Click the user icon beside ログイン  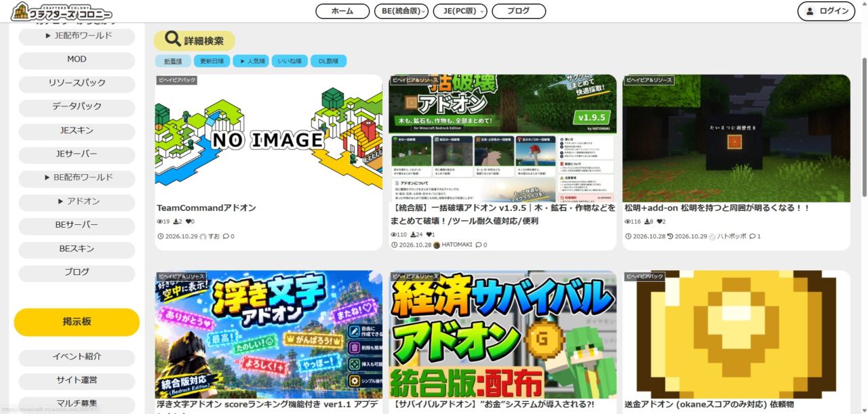(809, 11)
